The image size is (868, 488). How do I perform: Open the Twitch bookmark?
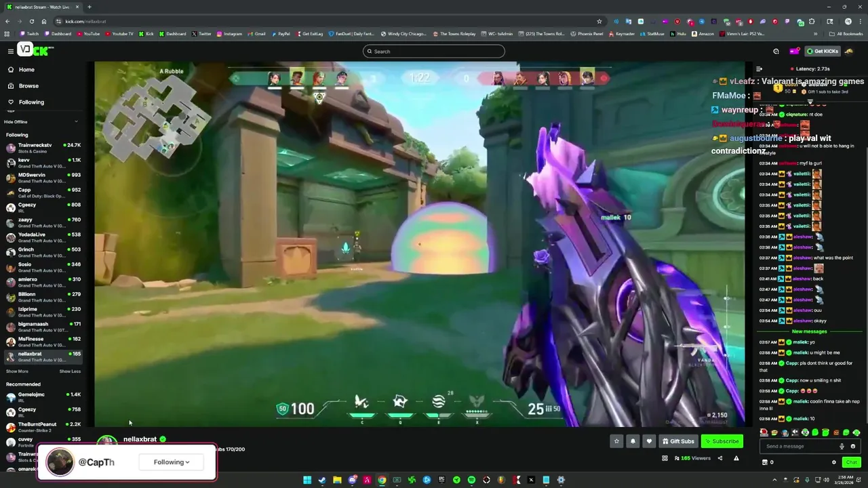(x=29, y=33)
